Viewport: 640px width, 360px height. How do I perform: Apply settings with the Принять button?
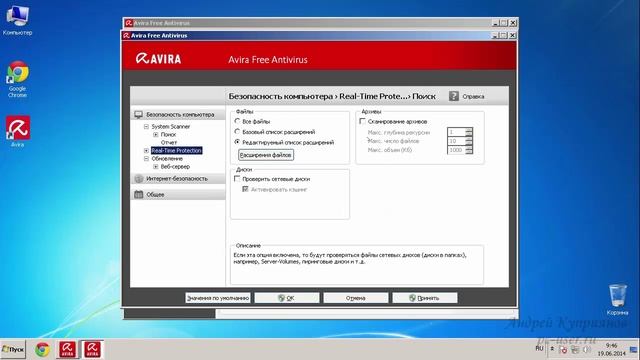click(x=424, y=298)
